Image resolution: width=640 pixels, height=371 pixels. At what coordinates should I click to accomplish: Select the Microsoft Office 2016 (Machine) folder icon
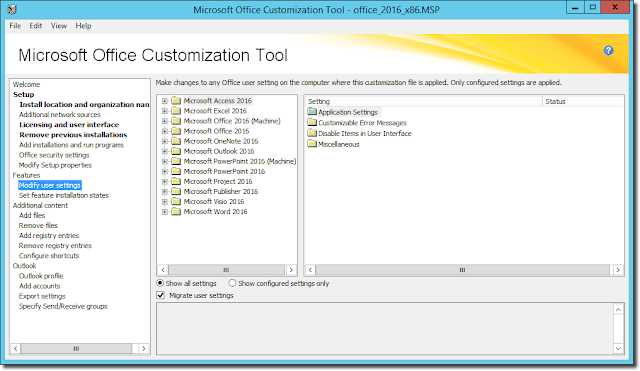(x=176, y=121)
